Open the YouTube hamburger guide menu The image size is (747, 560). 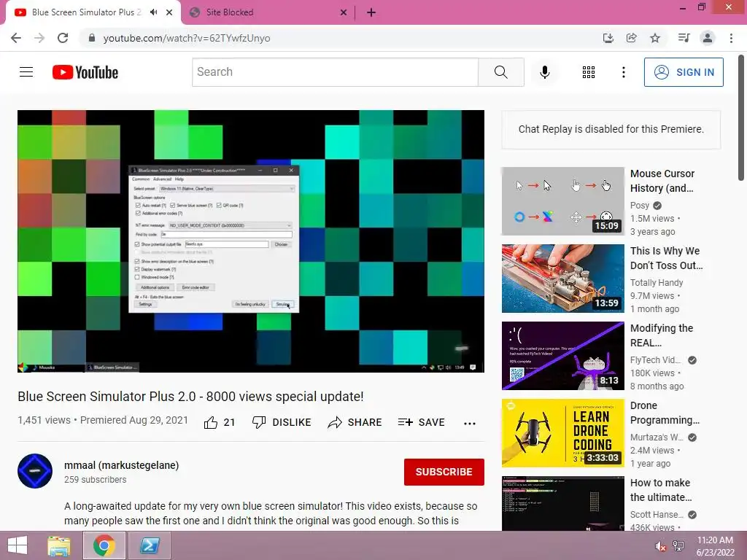tap(26, 72)
